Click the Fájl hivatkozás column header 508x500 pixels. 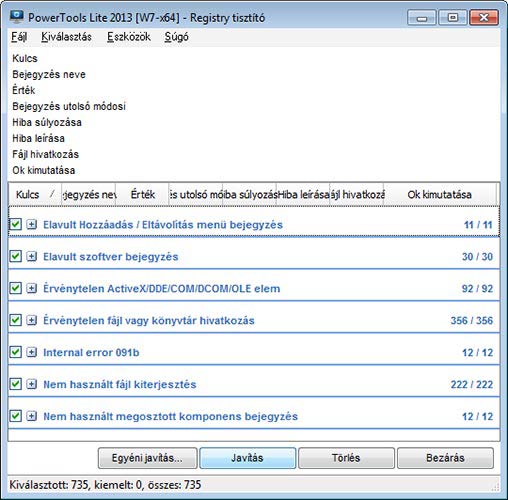(357, 194)
